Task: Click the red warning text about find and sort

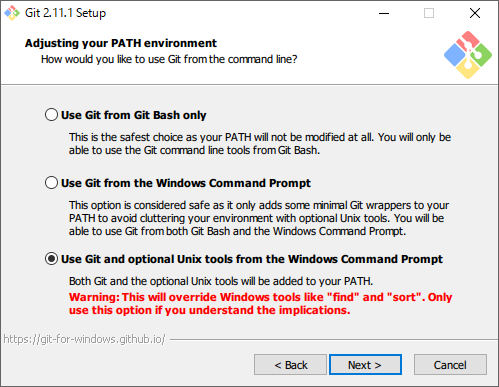Action: click(260, 303)
